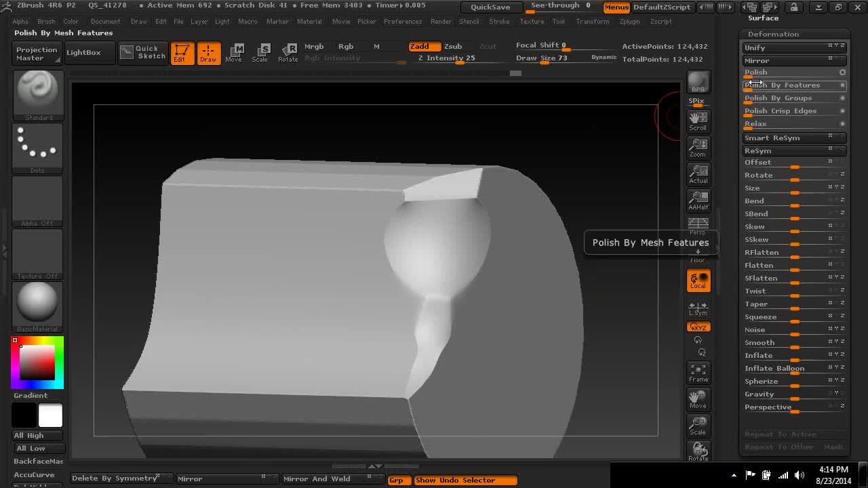Click the Rotate view icon on right shelf
Viewport: 868px width, 488px height.
coord(698,451)
